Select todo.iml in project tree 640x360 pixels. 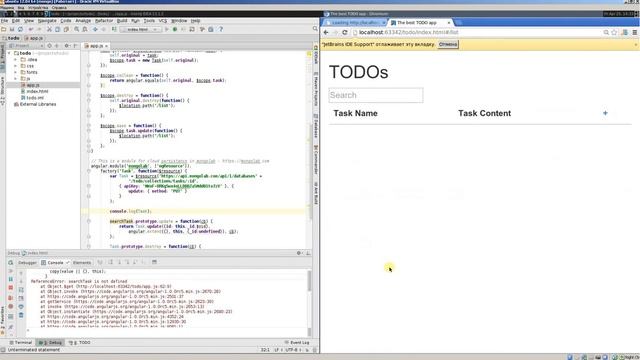coord(35,98)
